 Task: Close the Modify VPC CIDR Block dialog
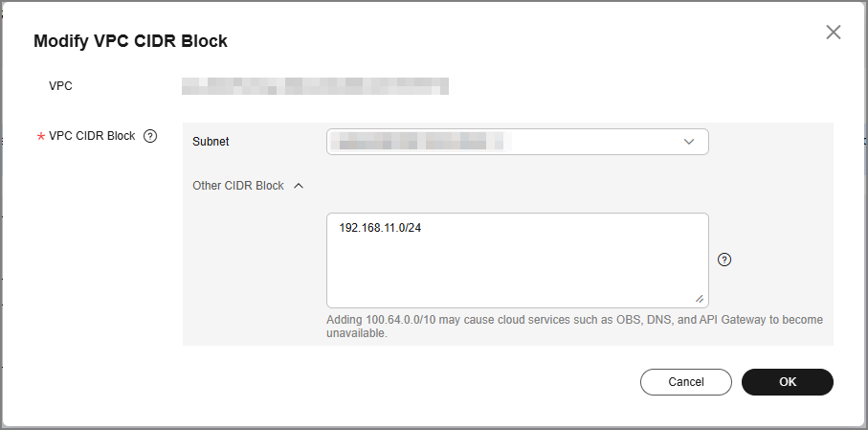click(x=834, y=33)
